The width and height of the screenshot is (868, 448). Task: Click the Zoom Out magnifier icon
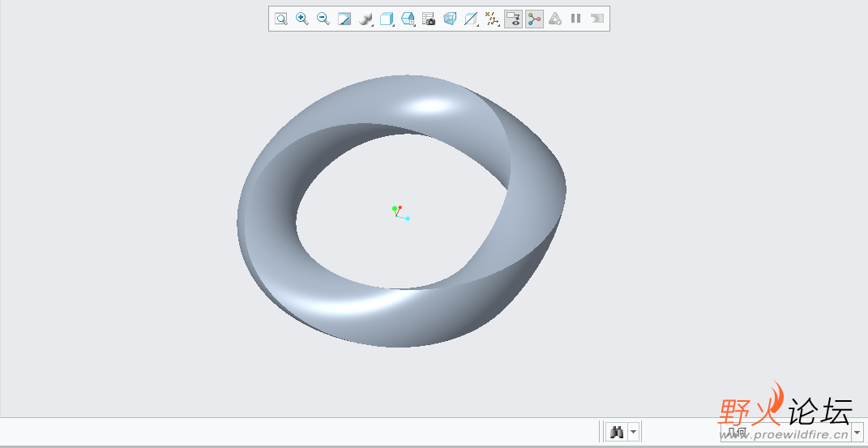click(x=323, y=19)
